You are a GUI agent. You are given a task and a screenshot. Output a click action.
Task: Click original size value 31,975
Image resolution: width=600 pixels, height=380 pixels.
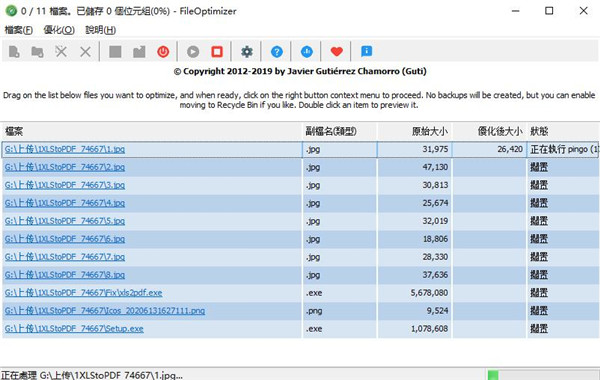tap(435, 149)
